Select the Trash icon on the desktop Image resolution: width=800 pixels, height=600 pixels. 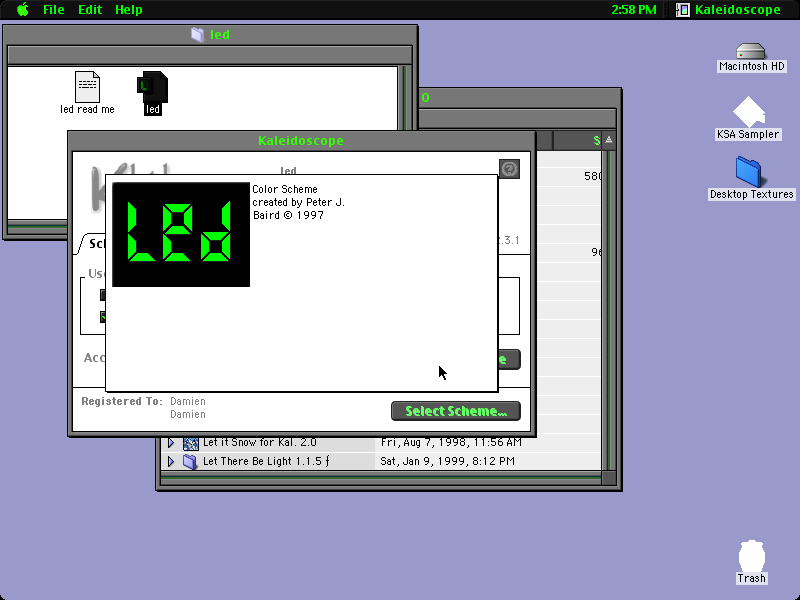pos(752,556)
